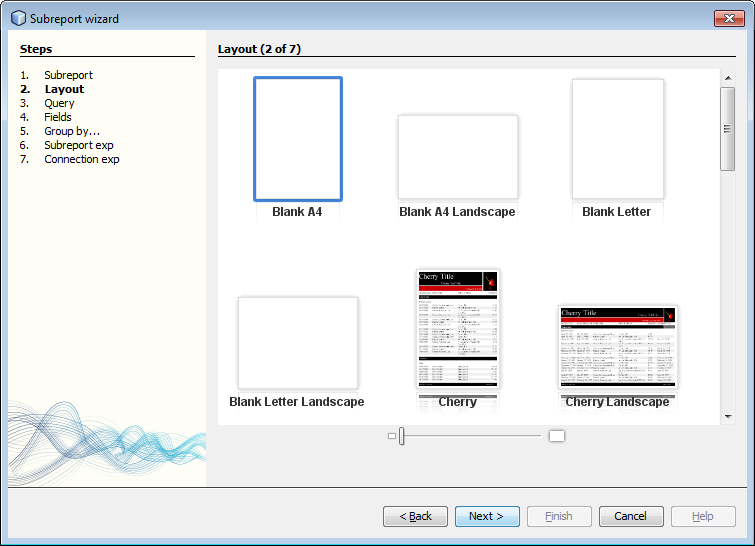This screenshot has width=755, height=546.
Task: Click the large thumbnail size icon
Action: [x=557, y=436]
